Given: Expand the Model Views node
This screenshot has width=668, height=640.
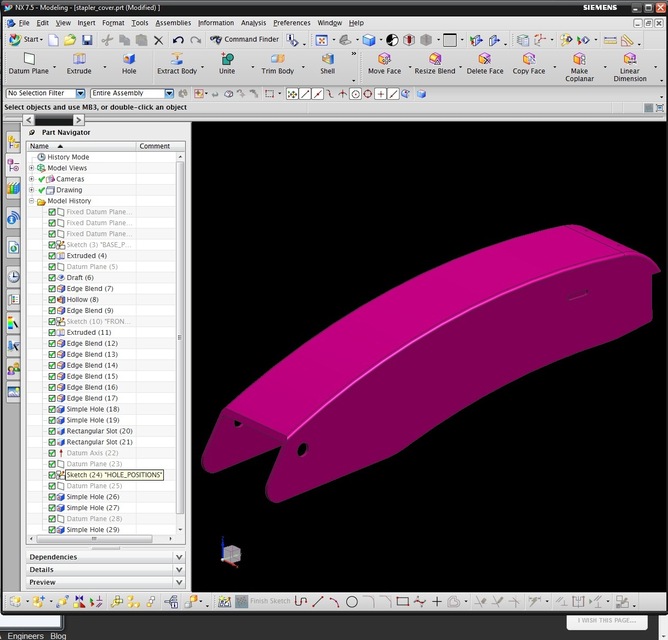Looking at the screenshot, I should coord(32,168).
